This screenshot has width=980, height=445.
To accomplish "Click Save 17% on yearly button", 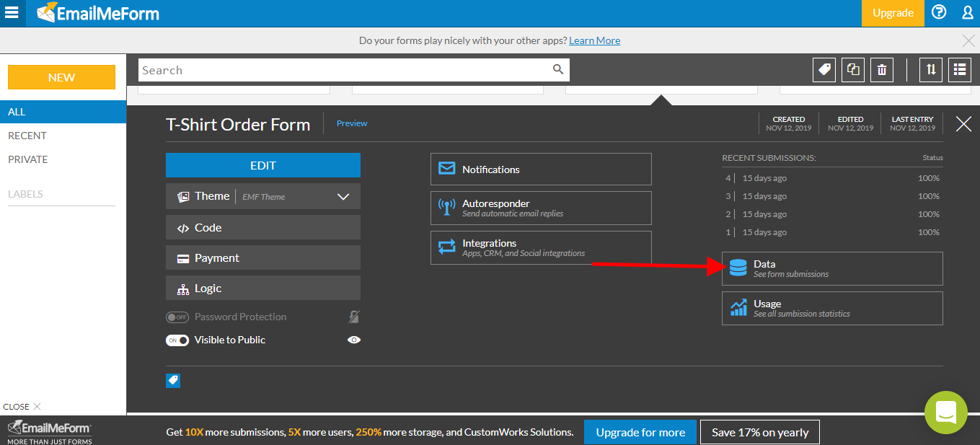I will point(760,432).
